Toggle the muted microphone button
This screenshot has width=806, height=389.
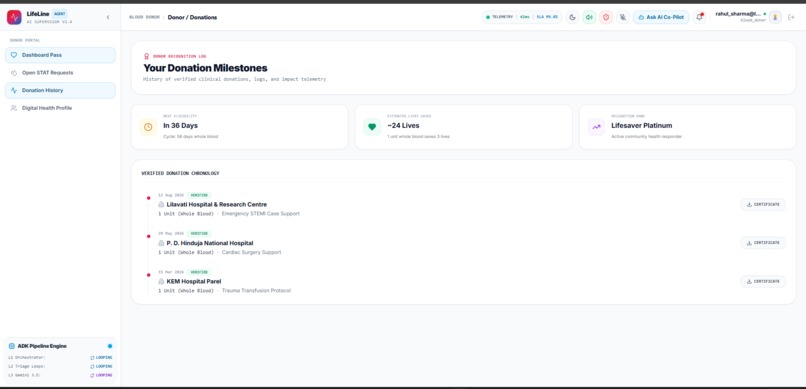(623, 17)
